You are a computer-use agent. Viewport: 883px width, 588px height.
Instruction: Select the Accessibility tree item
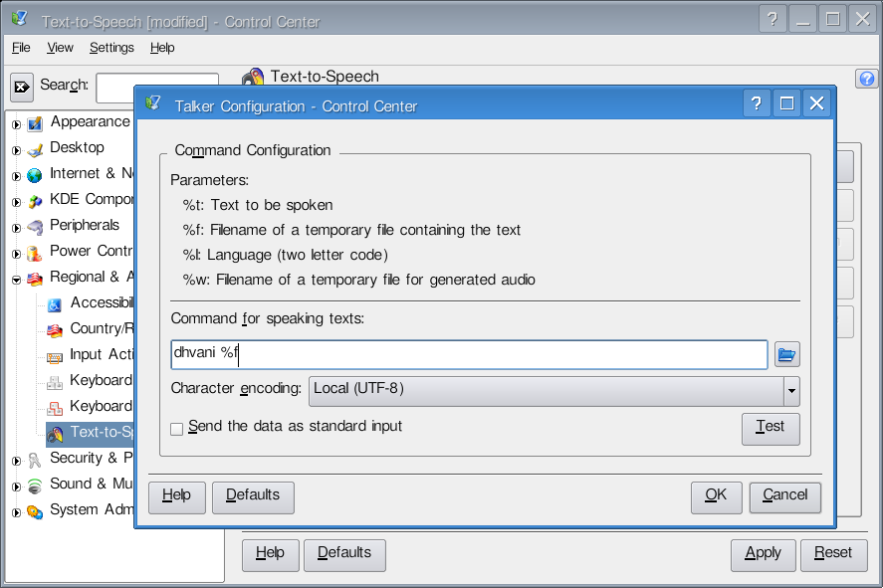point(91,304)
